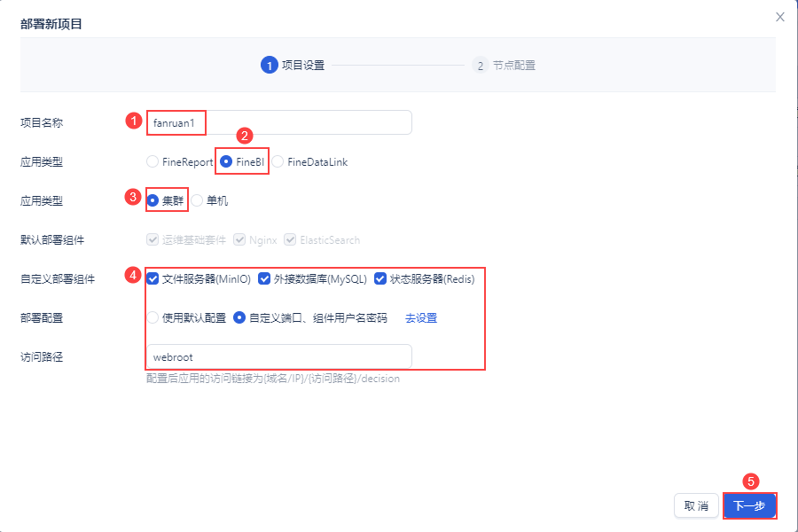Image resolution: width=798 pixels, height=532 pixels.
Task: Proceed with the 下一步 button
Action: click(x=749, y=505)
